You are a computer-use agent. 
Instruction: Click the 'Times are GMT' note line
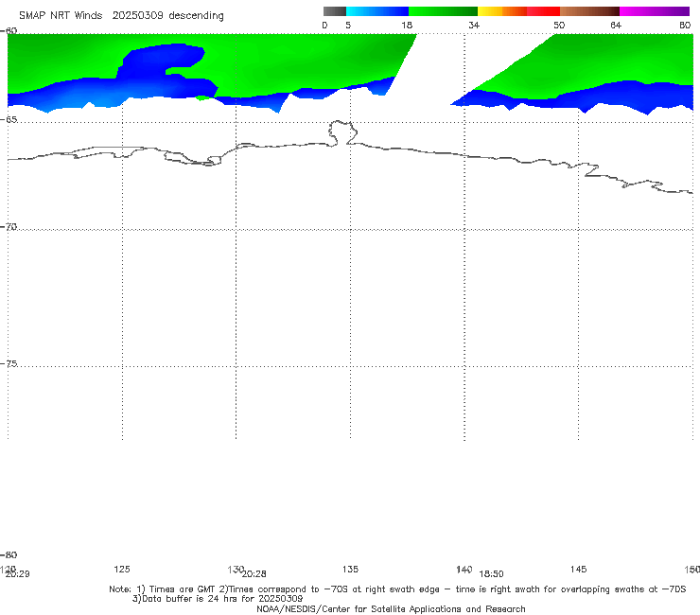click(397, 589)
